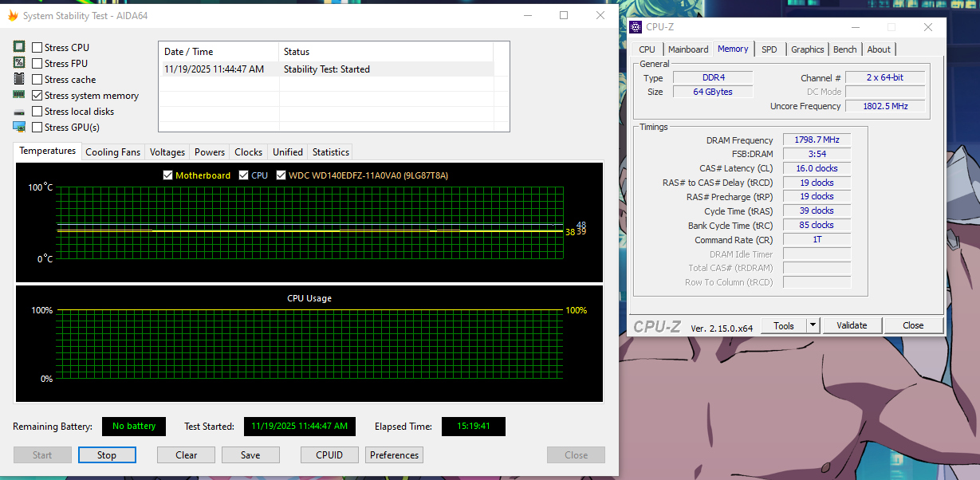Click the Uncore Frequency value 1802.5 MHz

pyautogui.click(x=885, y=106)
